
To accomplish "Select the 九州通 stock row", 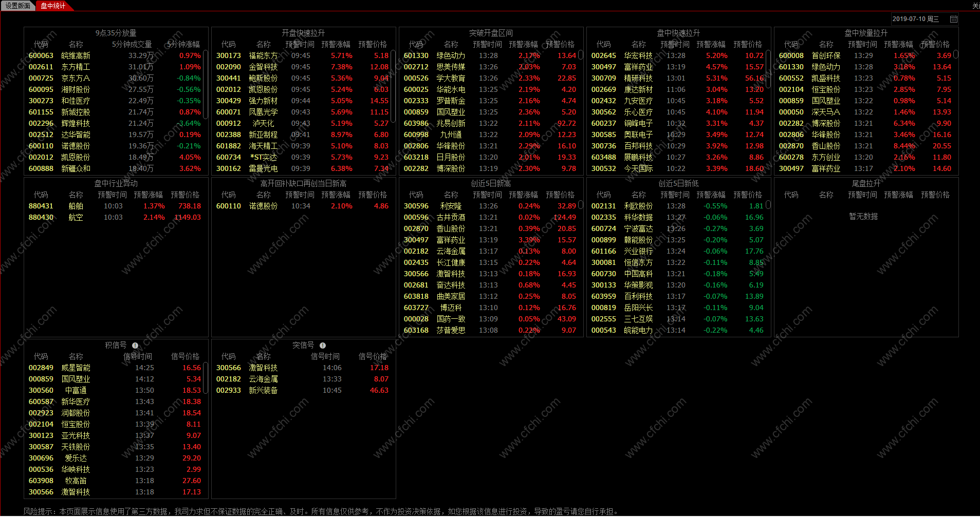I will [490, 135].
